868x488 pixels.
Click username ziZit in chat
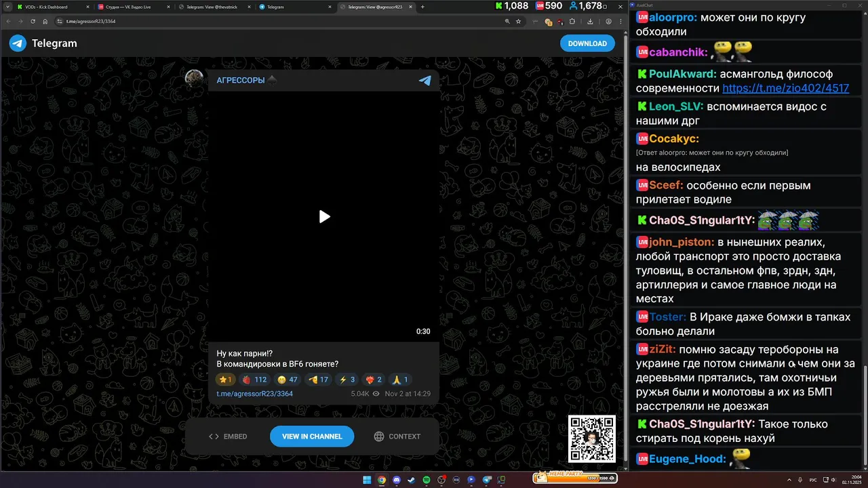[x=662, y=350]
